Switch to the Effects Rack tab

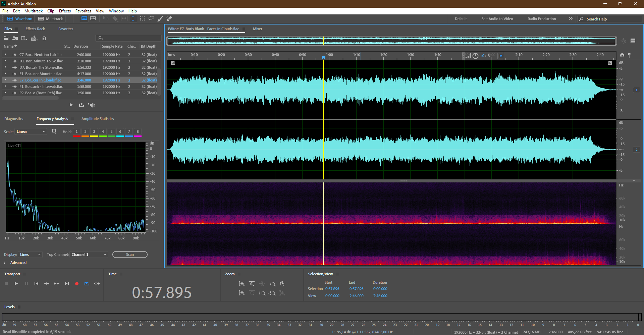coord(35,29)
